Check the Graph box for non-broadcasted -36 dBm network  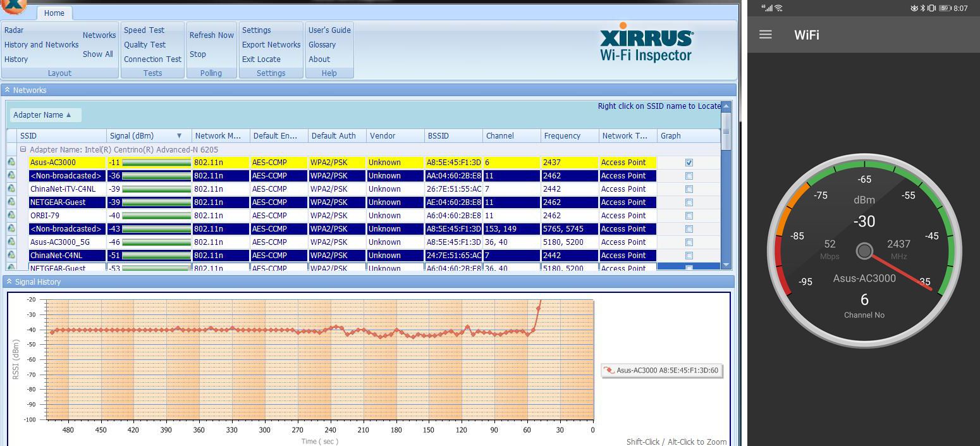pos(689,176)
